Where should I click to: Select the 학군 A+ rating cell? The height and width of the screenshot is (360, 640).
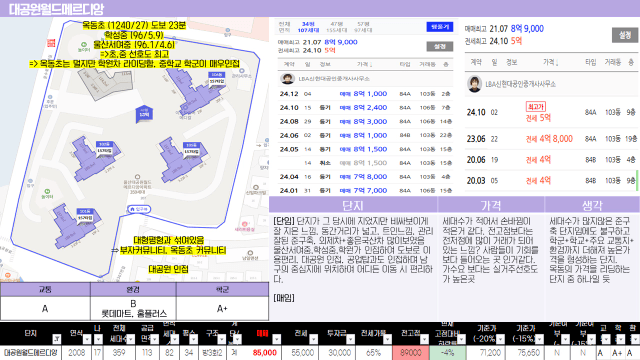tap(222, 309)
